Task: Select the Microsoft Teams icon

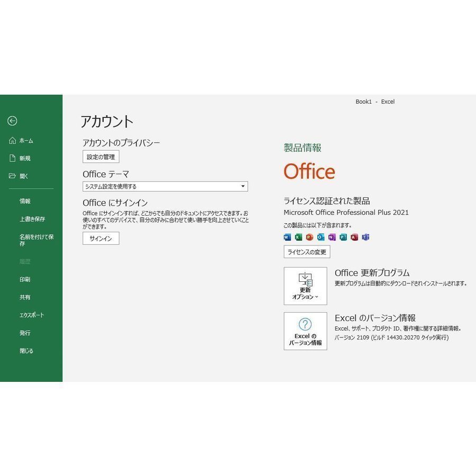Action: point(364,237)
